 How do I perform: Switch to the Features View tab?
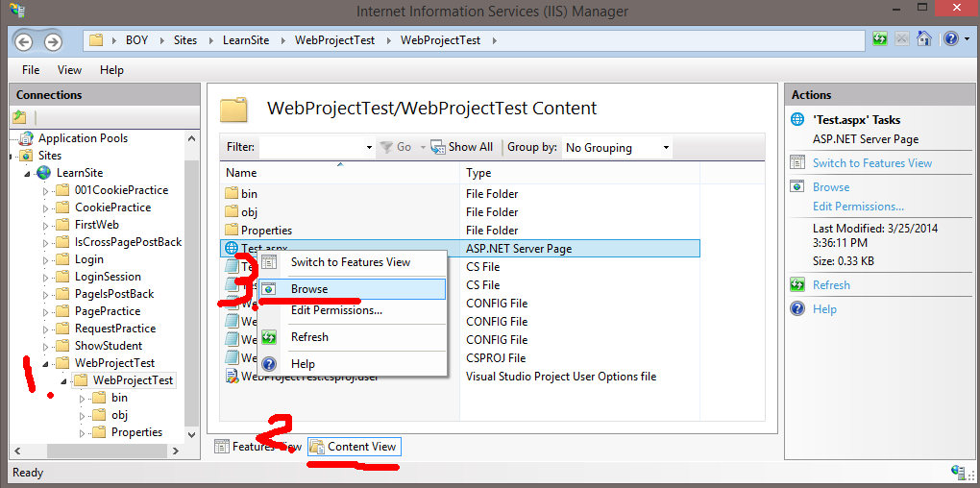(257, 447)
